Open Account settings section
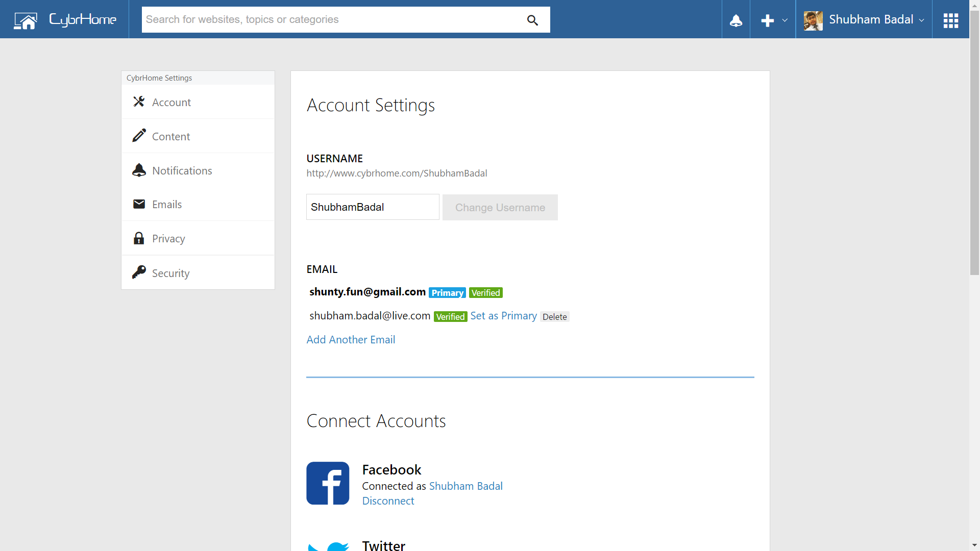980x551 pixels. point(198,102)
